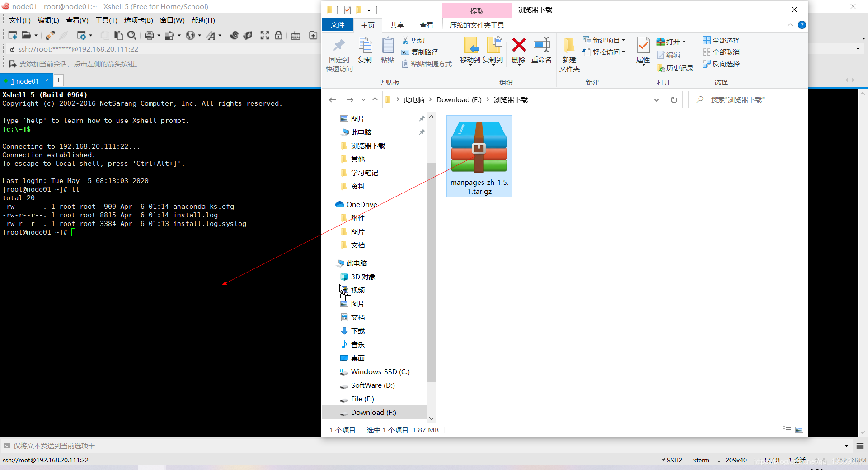
Task: Click the New session icon in Xshell toolbar
Action: tap(13, 35)
